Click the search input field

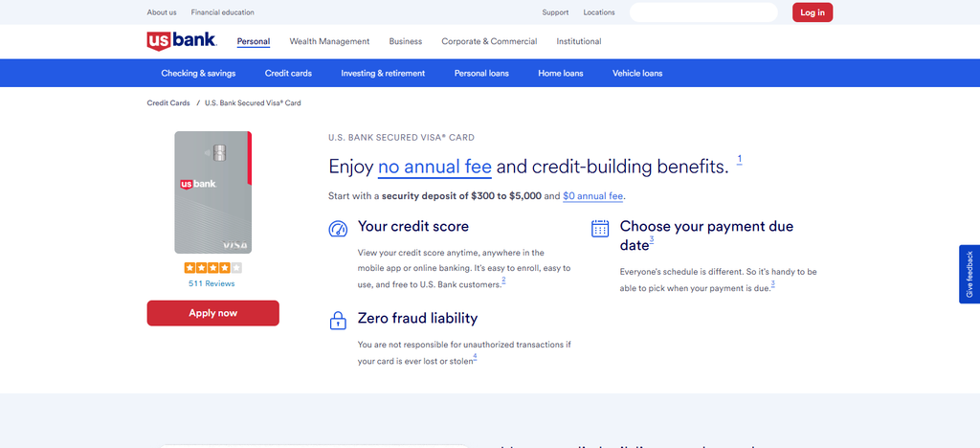(x=703, y=12)
